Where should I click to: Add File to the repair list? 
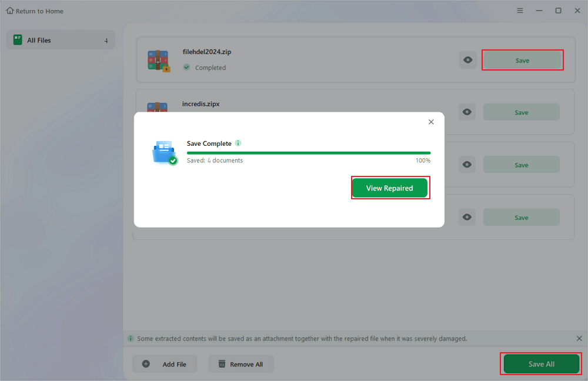coord(165,364)
